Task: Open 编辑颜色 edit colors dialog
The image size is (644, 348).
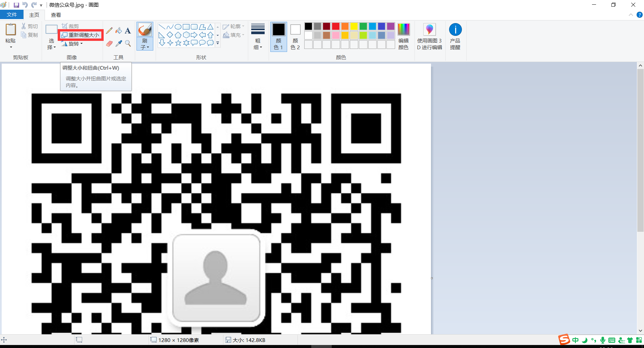Action: (x=404, y=37)
